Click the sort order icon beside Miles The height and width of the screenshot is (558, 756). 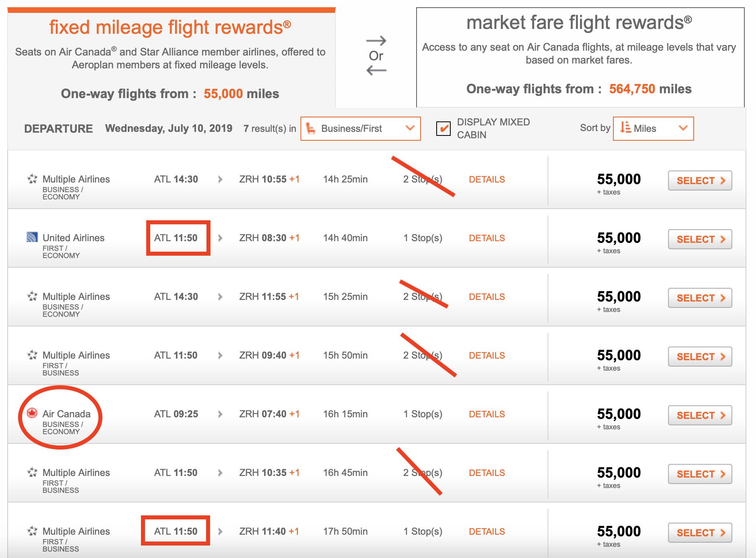click(x=625, y=128)
